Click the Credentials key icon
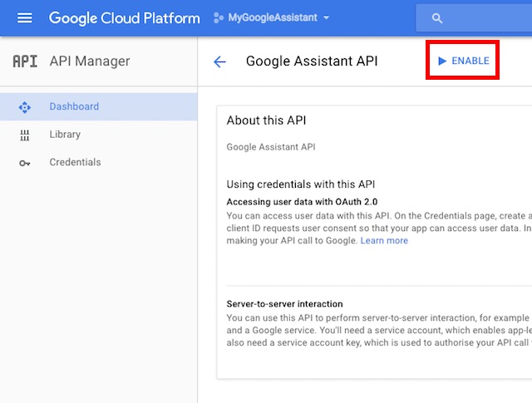Viewport: 532px width, 403px height. point(24,163)
